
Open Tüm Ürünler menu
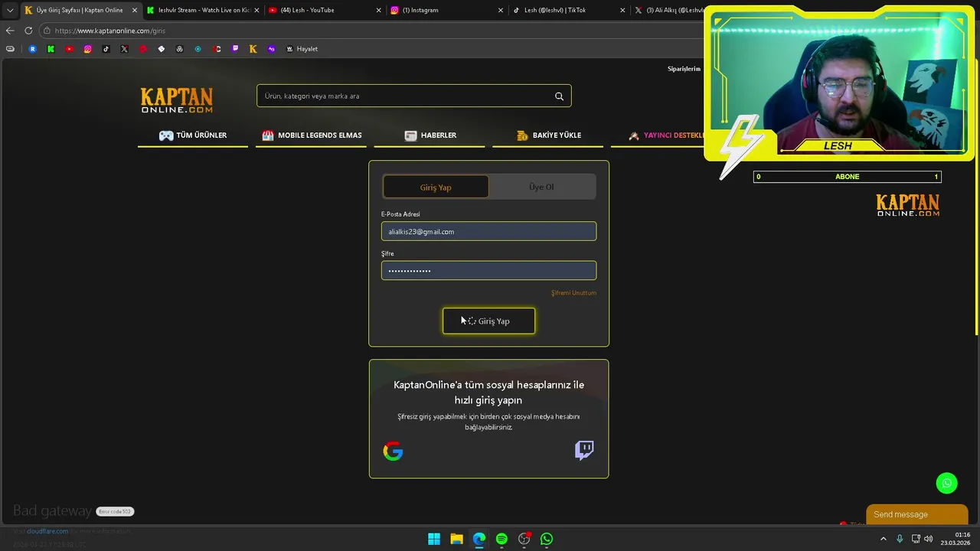[193, 135]
